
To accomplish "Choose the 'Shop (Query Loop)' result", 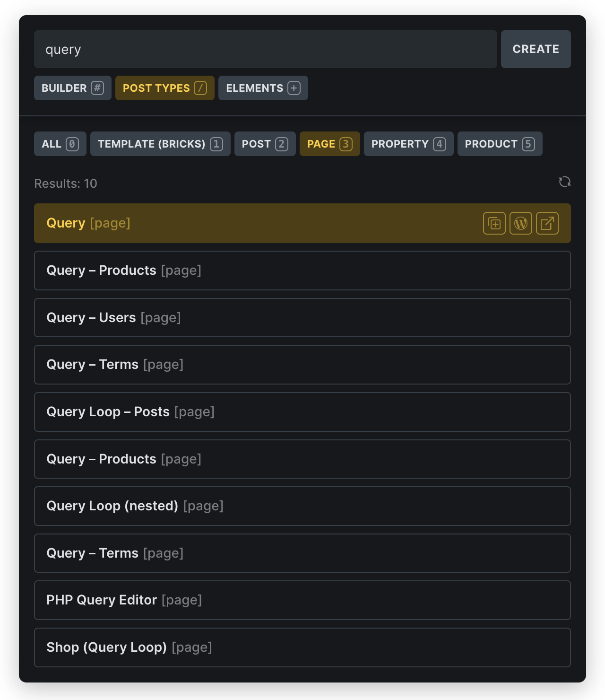I will pos(302,647).
